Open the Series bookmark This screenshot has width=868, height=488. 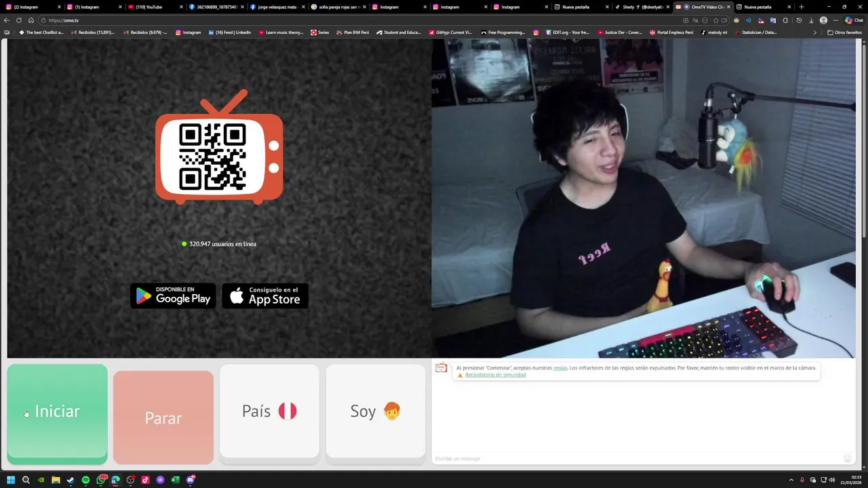[x=320, y=33]
